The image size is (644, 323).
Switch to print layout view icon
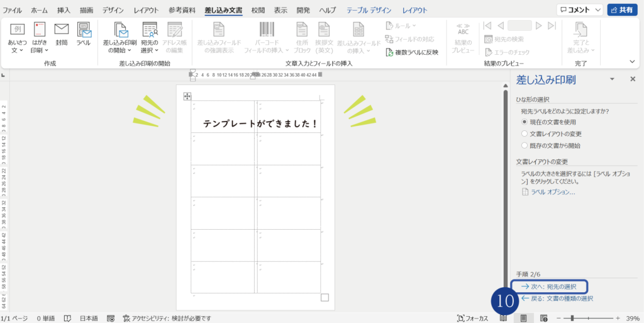(x=523, y=318)
